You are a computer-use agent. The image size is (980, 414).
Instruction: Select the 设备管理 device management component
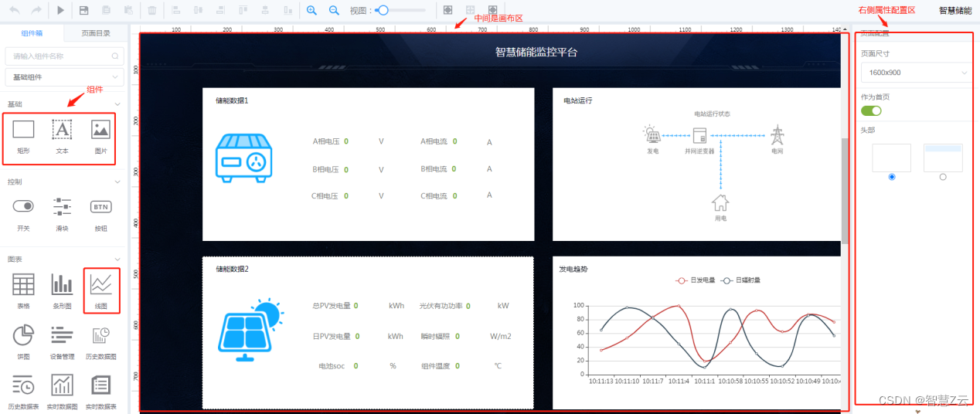pyautogui.click(x=62, y=342)
